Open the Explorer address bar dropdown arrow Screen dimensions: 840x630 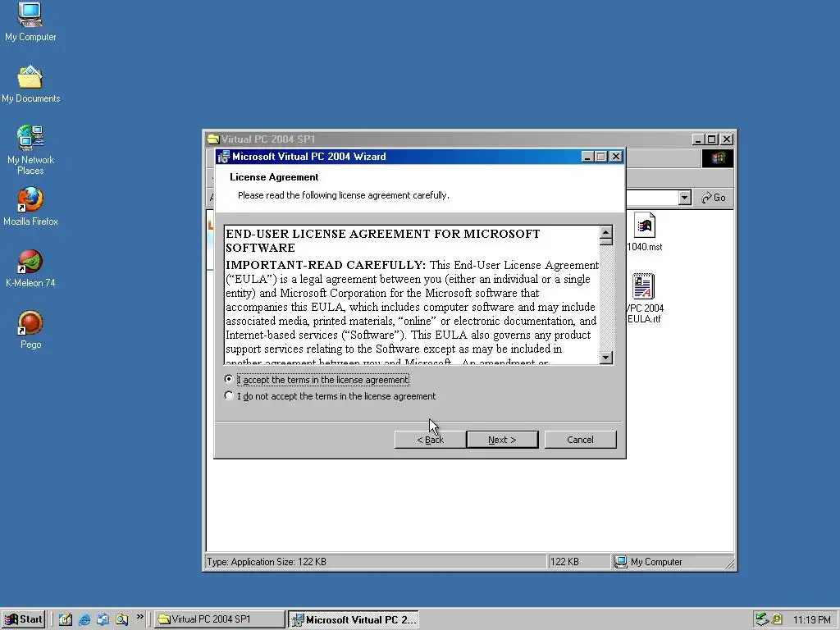[684, 198]
